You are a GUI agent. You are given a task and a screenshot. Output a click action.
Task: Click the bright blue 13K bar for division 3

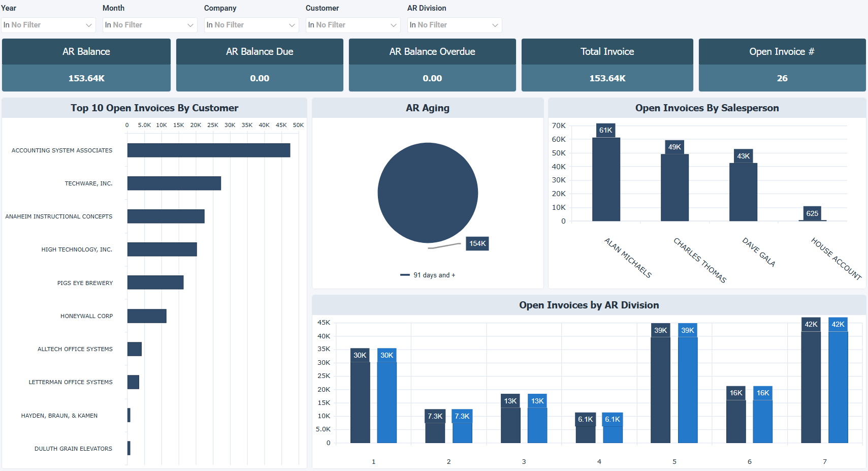537,425
